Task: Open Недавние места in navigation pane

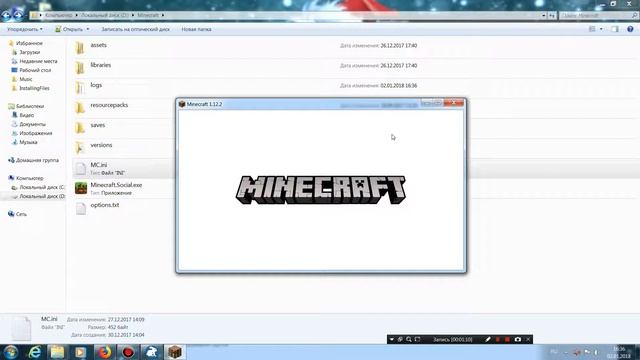Action: pos(38,61)
